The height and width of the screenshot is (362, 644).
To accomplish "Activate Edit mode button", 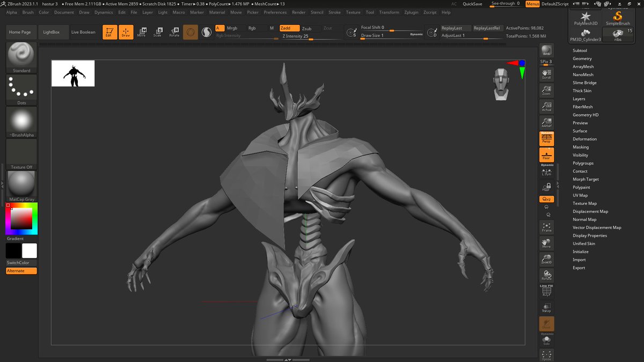I will tap(109, 32).
